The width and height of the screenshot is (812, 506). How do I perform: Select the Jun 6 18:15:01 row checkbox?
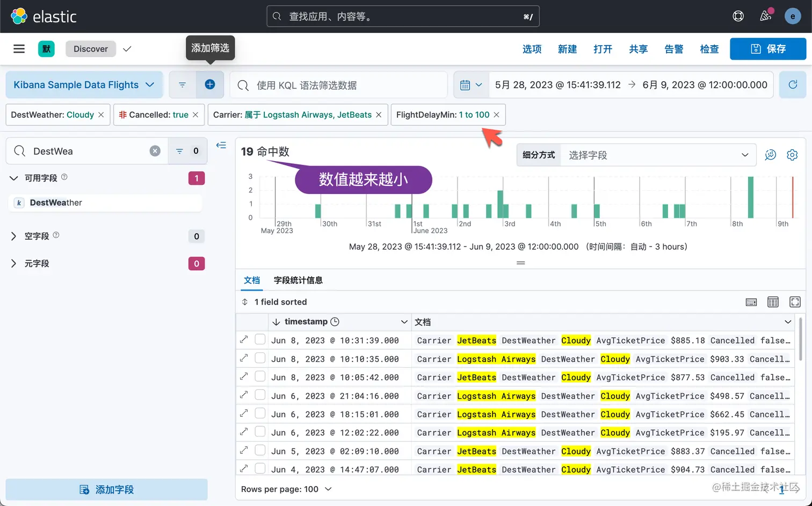(x=260, y=413)
